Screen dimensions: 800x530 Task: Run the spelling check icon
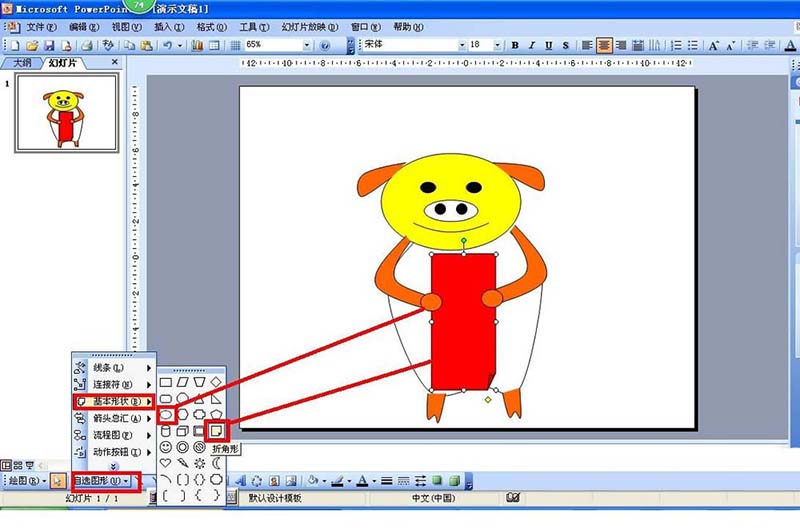[108, 45]
